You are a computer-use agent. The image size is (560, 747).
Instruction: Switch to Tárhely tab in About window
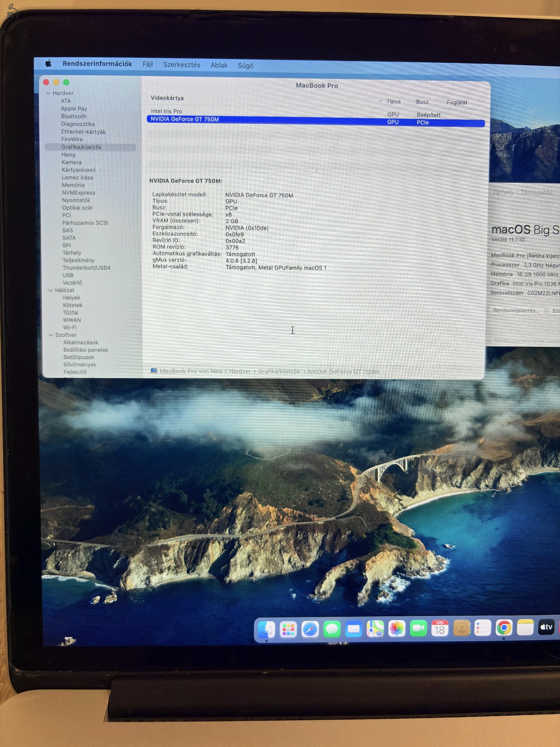[503, 192]
